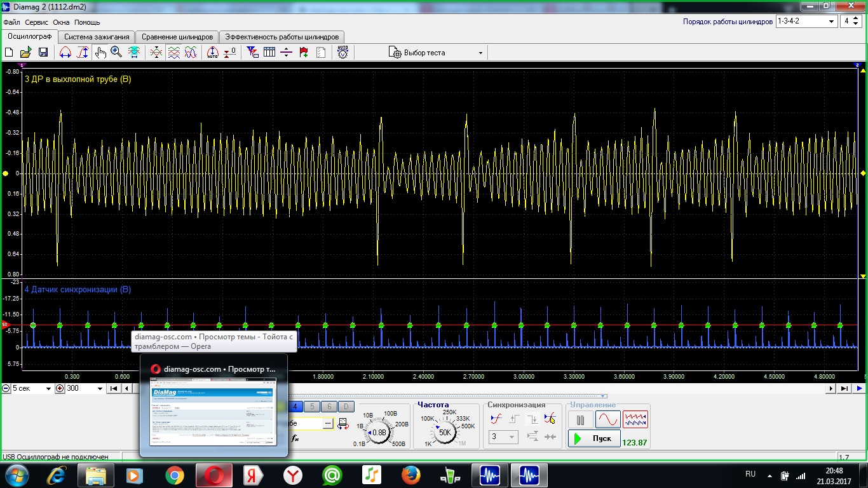Jump to the recording start

point(114,388)
